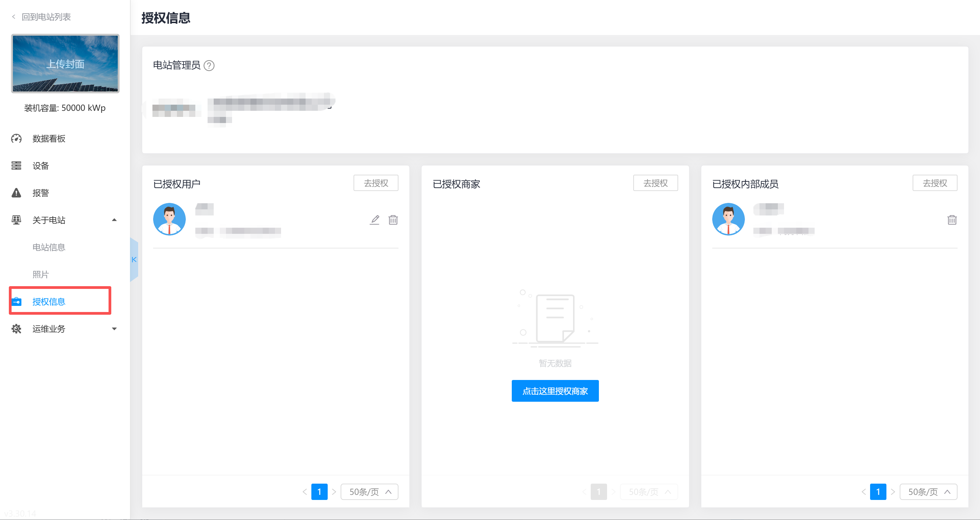Click 去授权 button in 已授权用户 panel

point(375,183)
